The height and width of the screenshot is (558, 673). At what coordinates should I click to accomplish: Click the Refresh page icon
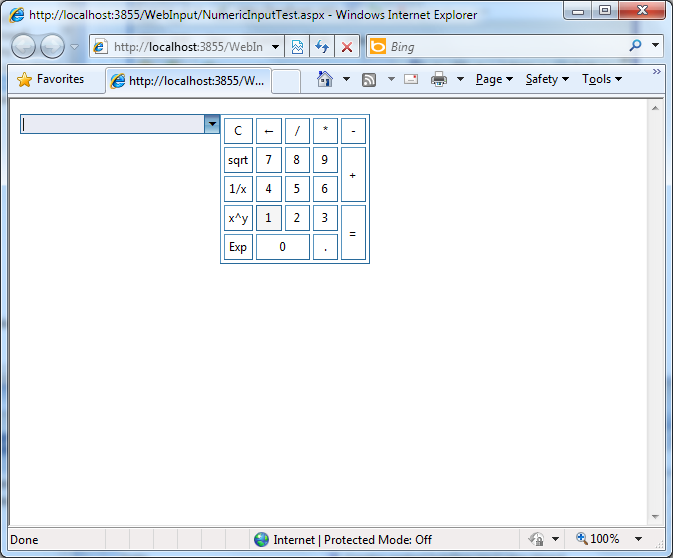coord(322,47)
